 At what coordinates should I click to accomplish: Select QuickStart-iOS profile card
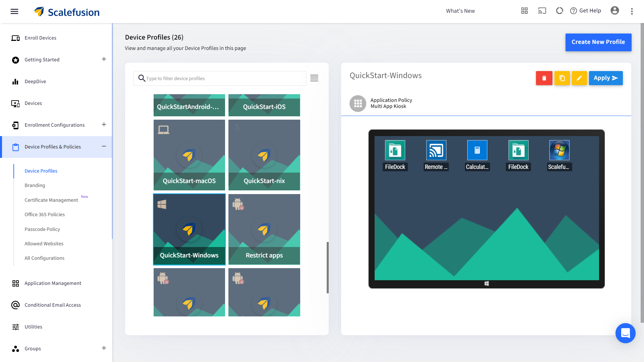click(264, 105)
